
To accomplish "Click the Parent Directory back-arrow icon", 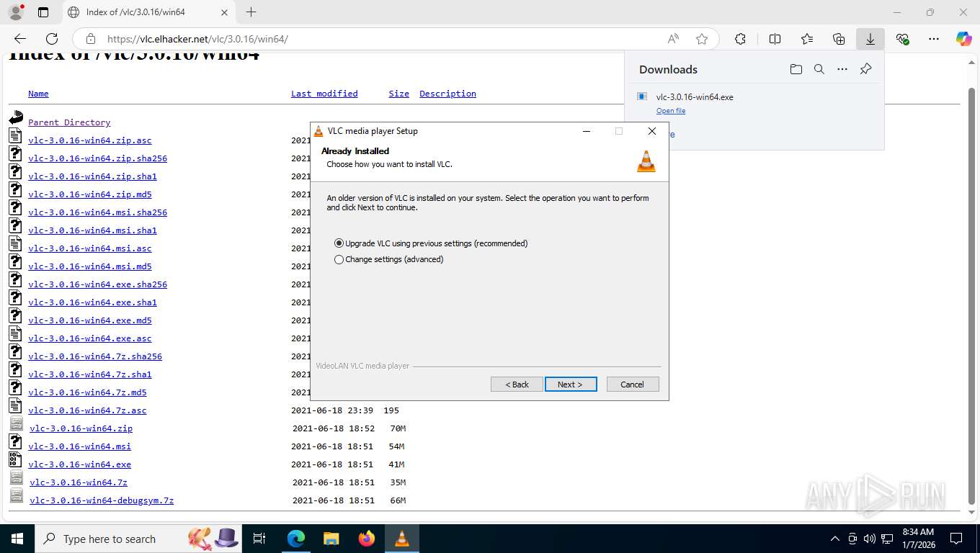I will [16, 117].
